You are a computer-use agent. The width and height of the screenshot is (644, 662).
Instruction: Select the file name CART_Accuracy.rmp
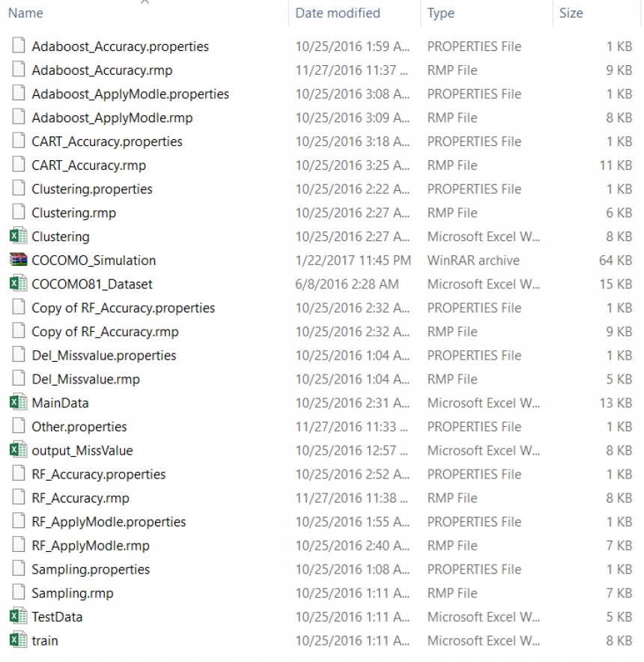[x=88, y=165]
